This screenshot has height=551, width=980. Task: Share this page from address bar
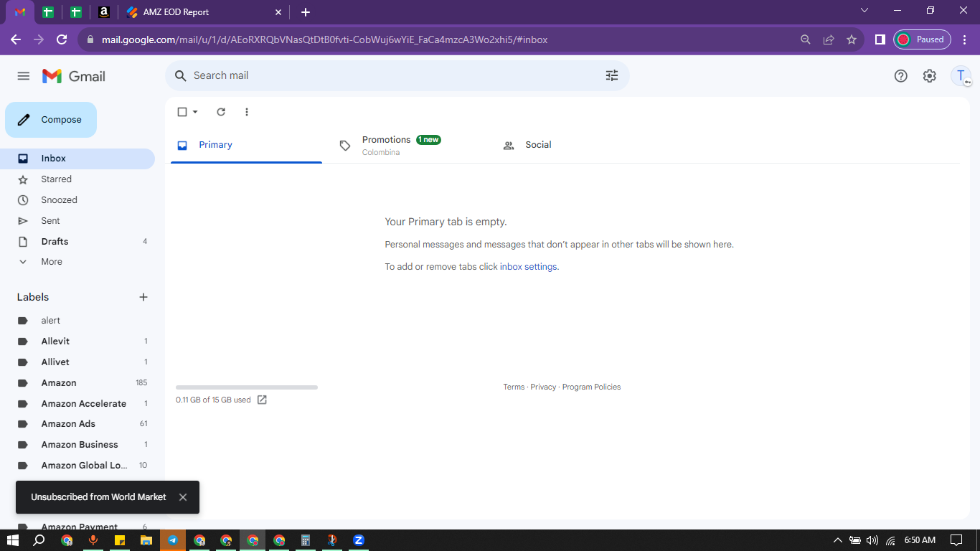coord(829,39)
